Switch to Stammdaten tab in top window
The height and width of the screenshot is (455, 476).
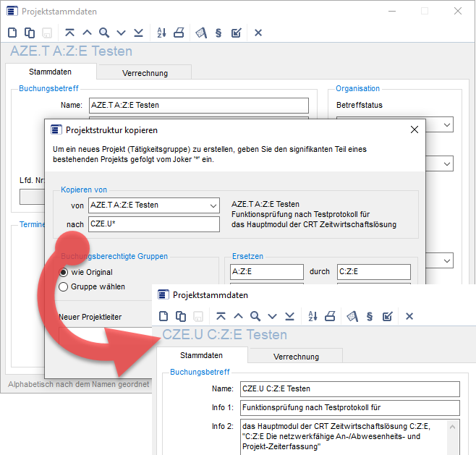pyautogui.click(x=50, y=72)
